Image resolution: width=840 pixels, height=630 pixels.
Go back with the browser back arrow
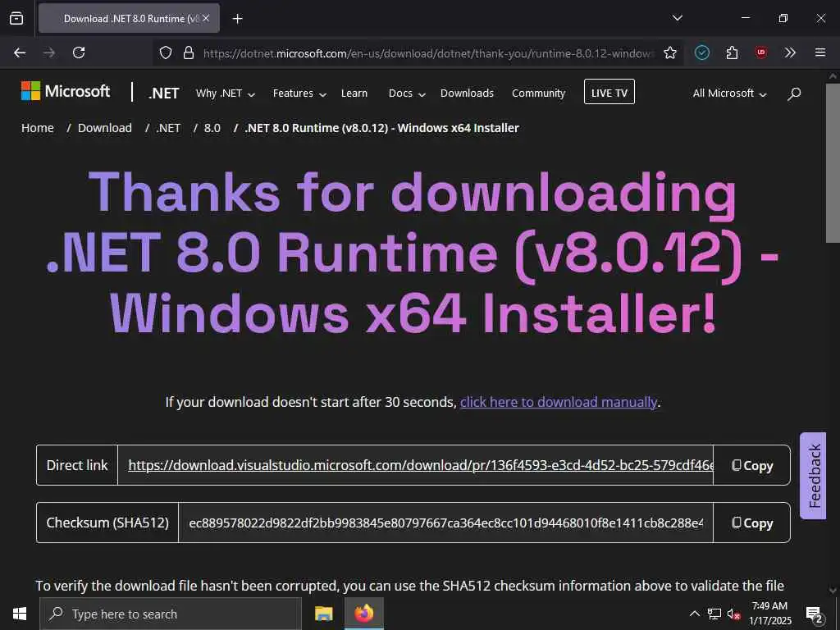click(20, 52)
